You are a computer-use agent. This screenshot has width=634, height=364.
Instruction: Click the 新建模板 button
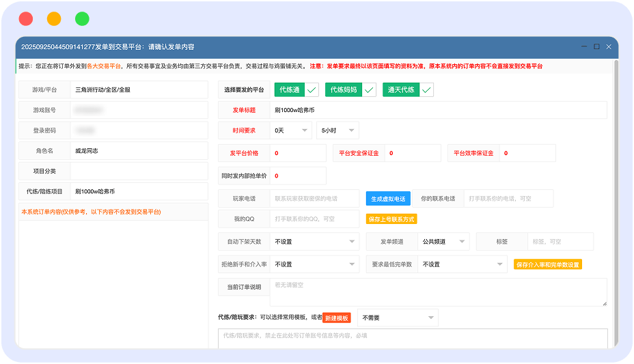[337, 318]
